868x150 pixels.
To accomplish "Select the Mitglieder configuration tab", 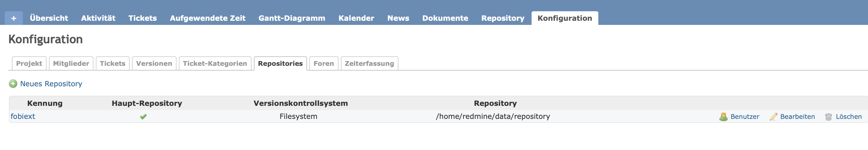I will (71, 63).
